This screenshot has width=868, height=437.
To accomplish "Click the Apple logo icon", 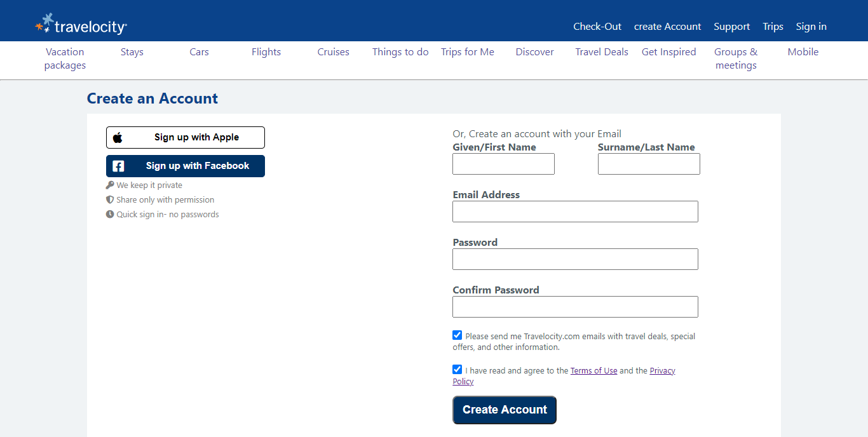I will pyautogui.click(x=118, y=137).
